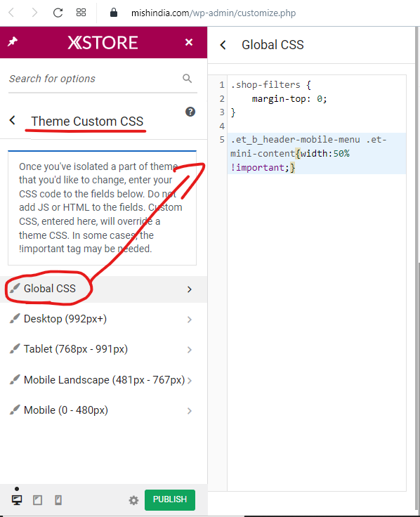Open the help question mark icon
This screenshot has width=420, height=517.
pos(190,112)
